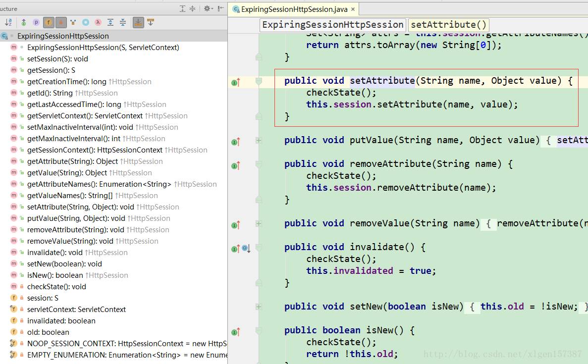Collapse the invalidate method fold marker

click(259, 248)
